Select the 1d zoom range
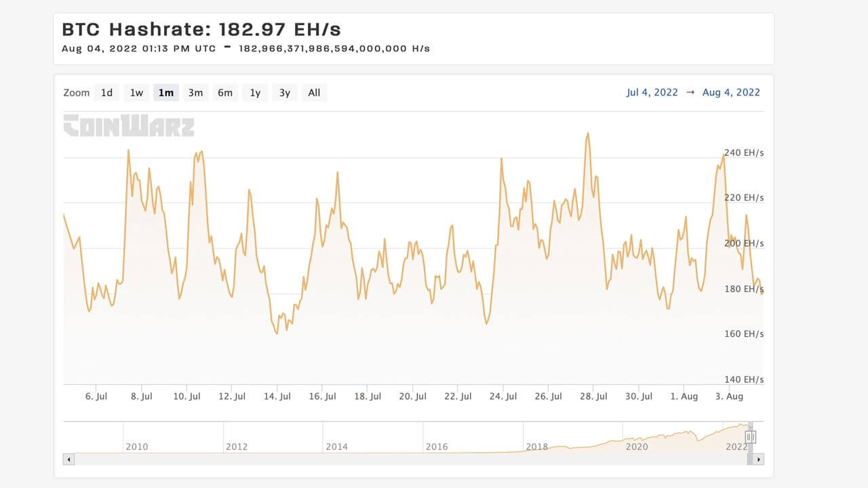The height and width of the screenshot is (488, 868). tap(106, 93)
